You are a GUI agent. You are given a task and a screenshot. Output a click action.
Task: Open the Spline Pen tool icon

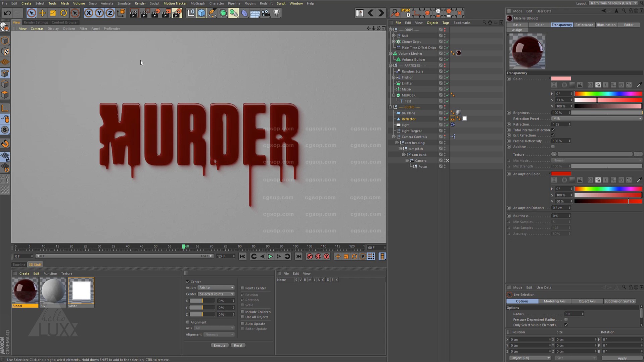[212, 13]
